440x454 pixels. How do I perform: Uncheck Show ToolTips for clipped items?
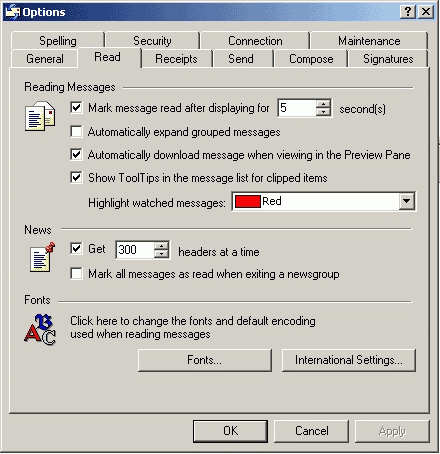click(76, 177)
